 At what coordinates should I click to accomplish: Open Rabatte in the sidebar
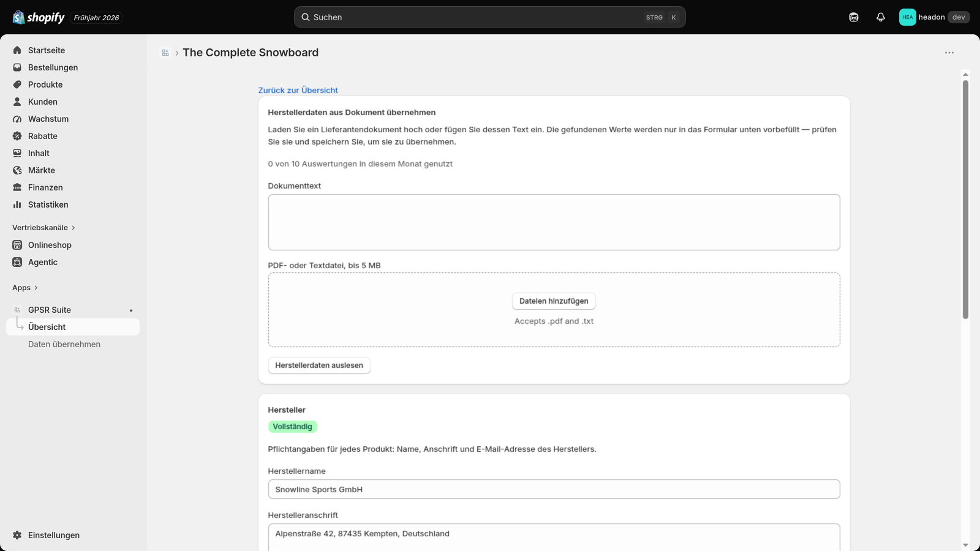(73, 136)
